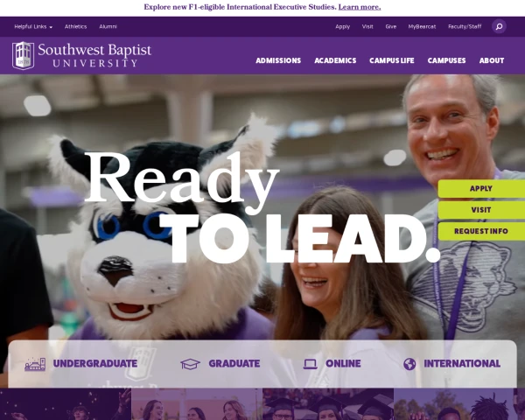
Task: Click the Online laptop icon
Action: (x=310, y=364)
